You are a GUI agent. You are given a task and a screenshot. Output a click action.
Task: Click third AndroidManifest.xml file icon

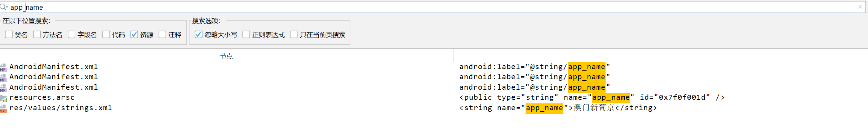click(3, 88)
